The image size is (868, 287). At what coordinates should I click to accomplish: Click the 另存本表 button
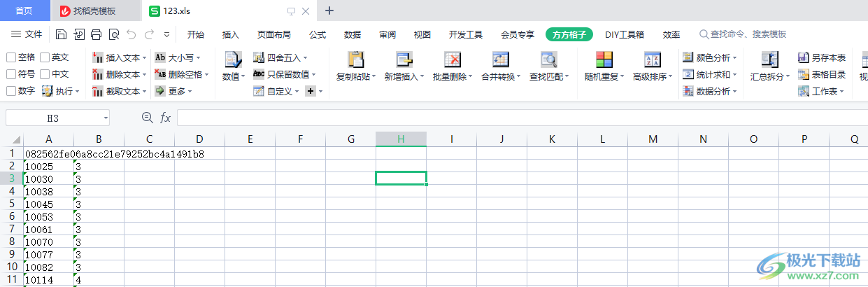coord(822,57)
